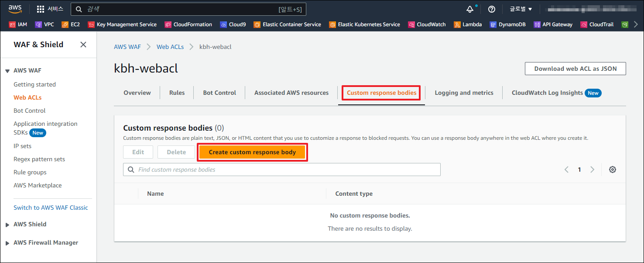The height and width of the screenshot is (263, 644).
Task: Click Create custom response body button
Action: (x=252, y=152)
